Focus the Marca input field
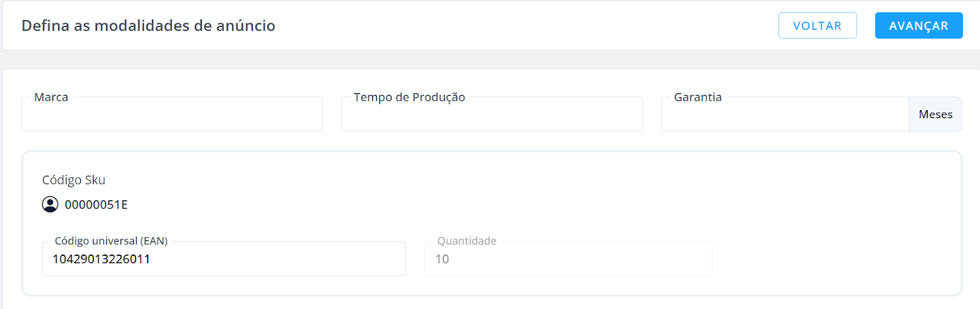Screen dimensions: 980x309 click(172, 114)
